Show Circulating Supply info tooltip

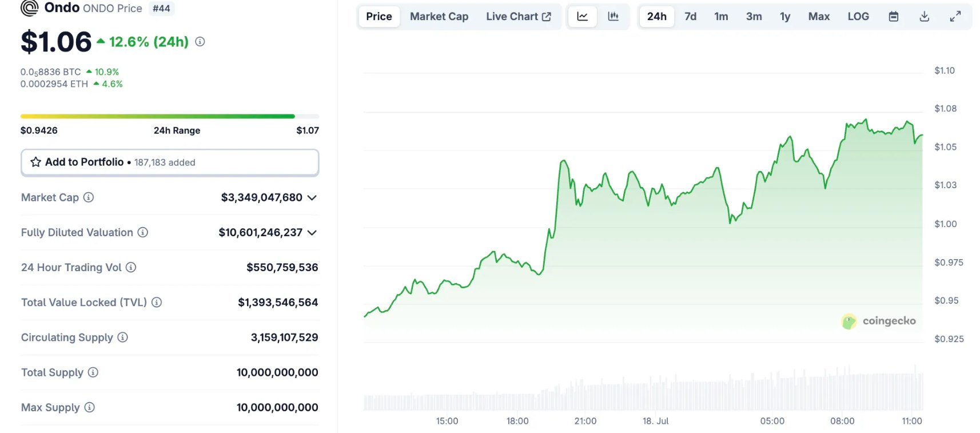click(122, 337)
